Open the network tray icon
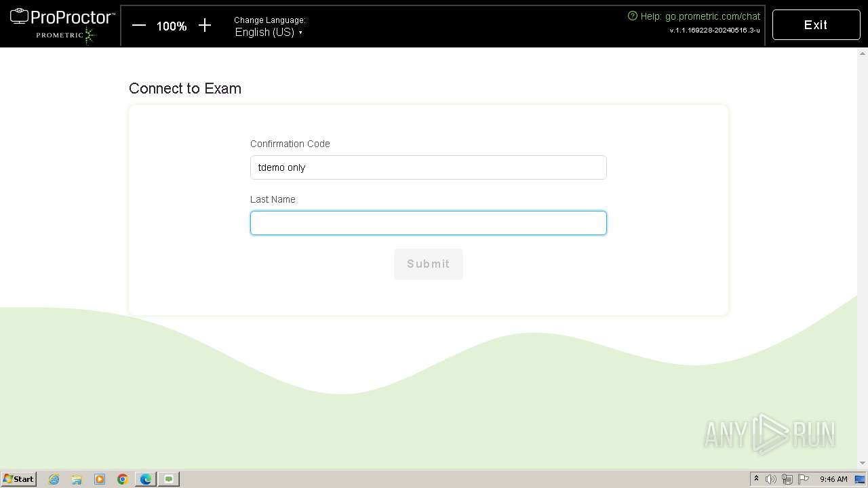The height and width of the screenshot is (488, 868). [787, 479]
